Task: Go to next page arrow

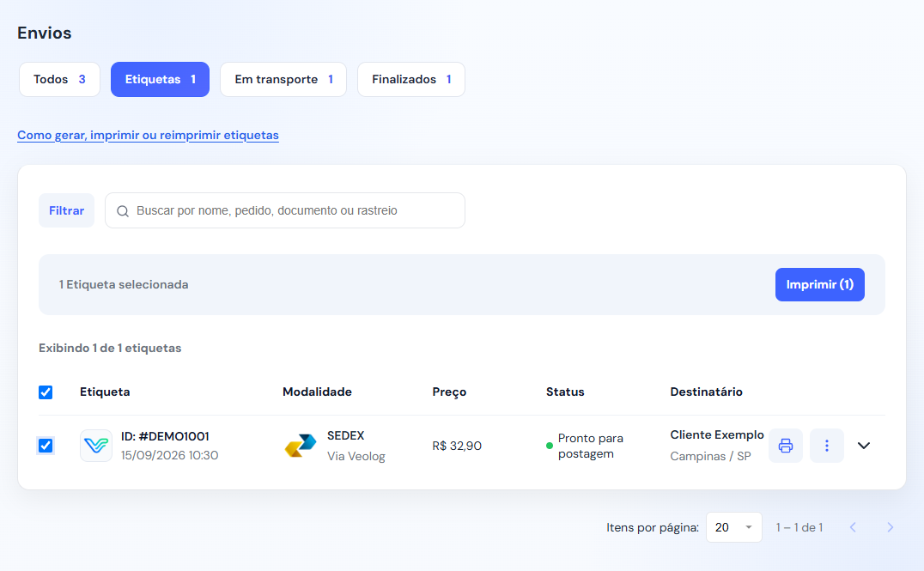Action: tap(891, 527)
